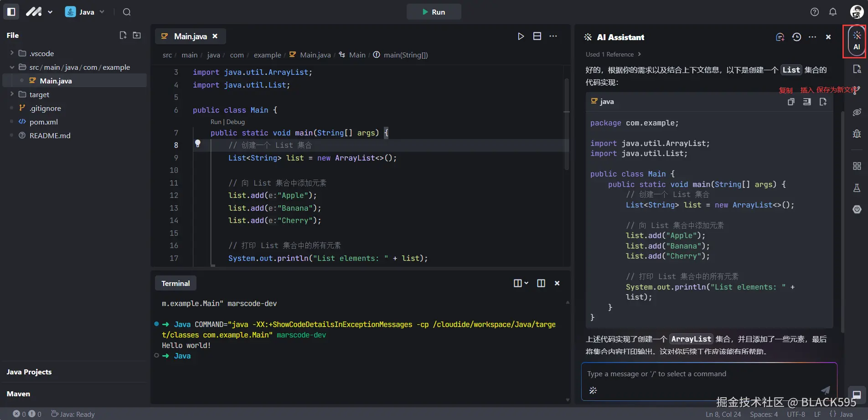Toggle the bottom panel at lower right
The height and width of the screenshot is (420, 868).
pyautogui.click(x=857, y=394)
